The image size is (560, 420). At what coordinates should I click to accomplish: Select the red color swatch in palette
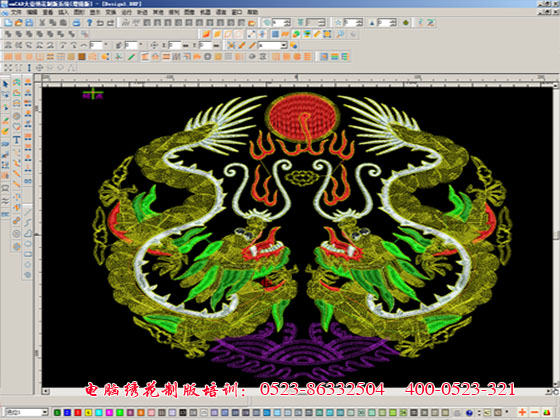coord(78,413)
